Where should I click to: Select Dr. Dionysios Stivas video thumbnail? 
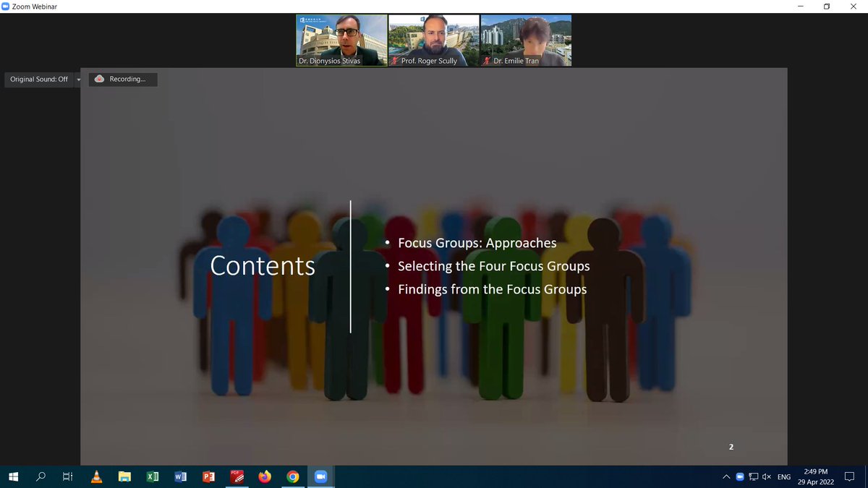click(341, 40)
